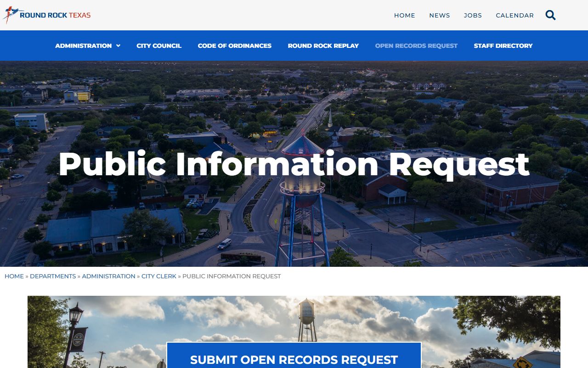
Task: Go to the Home link in top bar
Action: tap(404, 15)
